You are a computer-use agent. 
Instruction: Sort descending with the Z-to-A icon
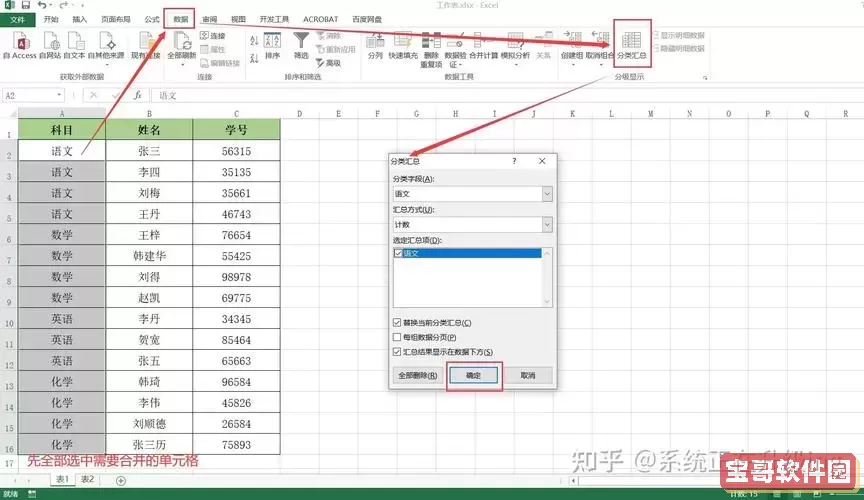[x=254, y=58]
